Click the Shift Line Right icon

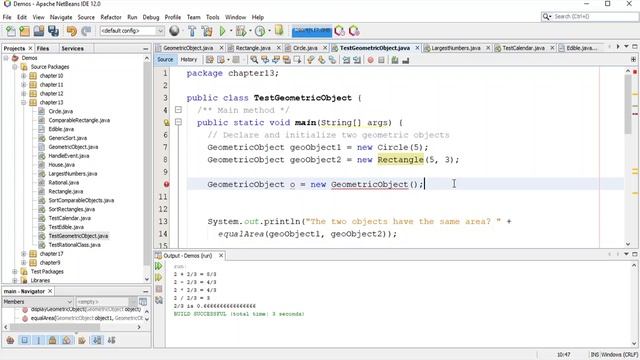tap(357, 60)
